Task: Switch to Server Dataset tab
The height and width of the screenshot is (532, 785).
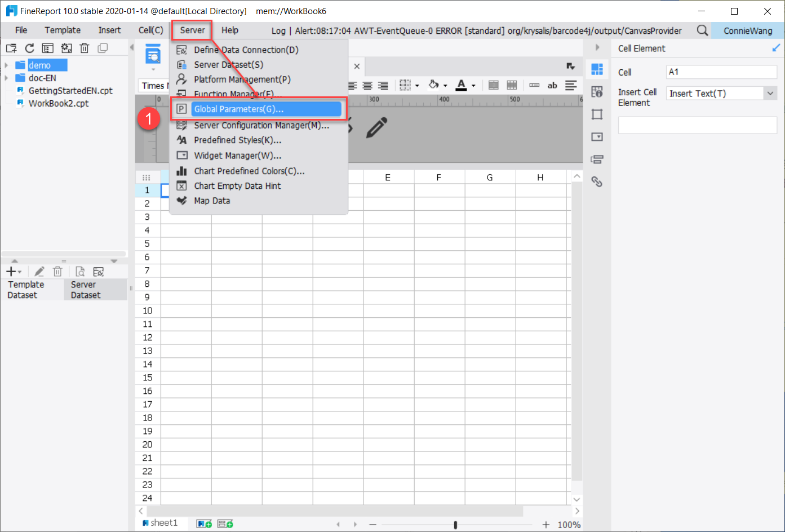Action: pyautogui.click(x=96, y=290)
